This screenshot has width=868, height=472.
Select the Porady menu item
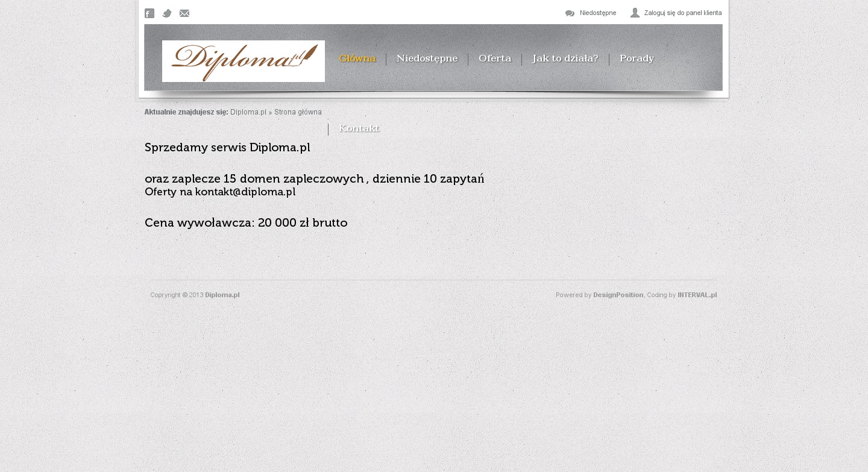tap(637, 58)
